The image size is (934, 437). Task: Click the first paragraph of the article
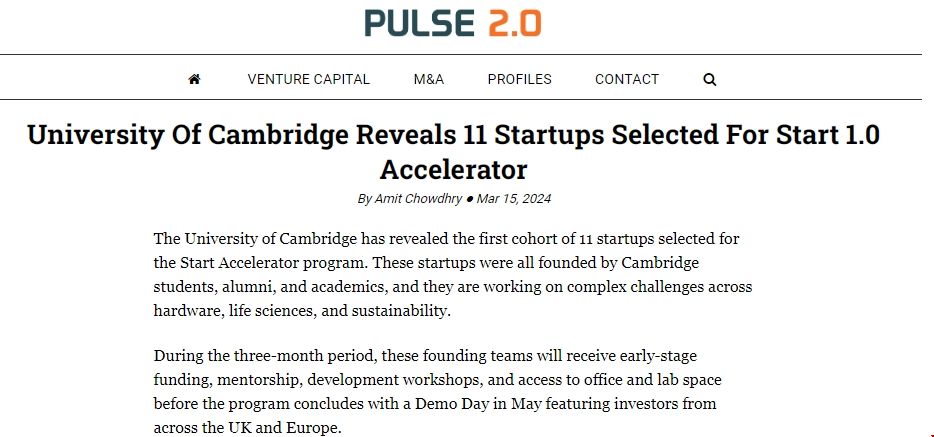[x=453, y=275]
